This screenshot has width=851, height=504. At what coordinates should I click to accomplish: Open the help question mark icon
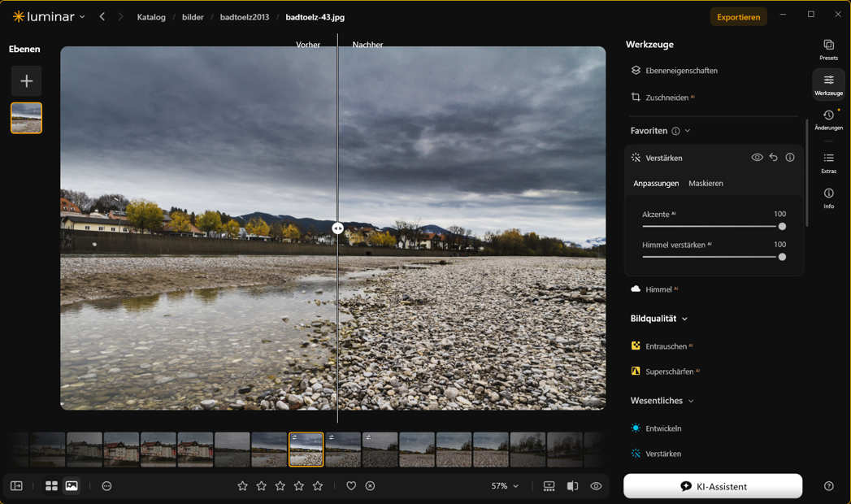(829, 486)
